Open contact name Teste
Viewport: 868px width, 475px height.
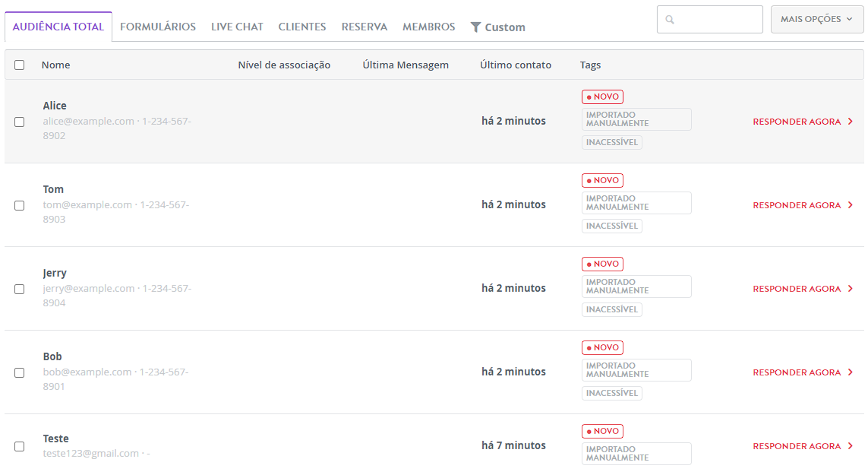click(56, 439)
